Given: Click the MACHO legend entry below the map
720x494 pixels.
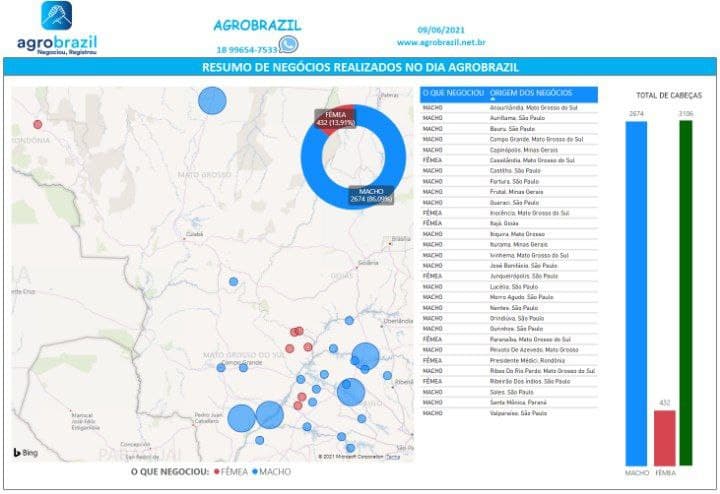Looking at the screenshot, I should (x=271, y=472).
